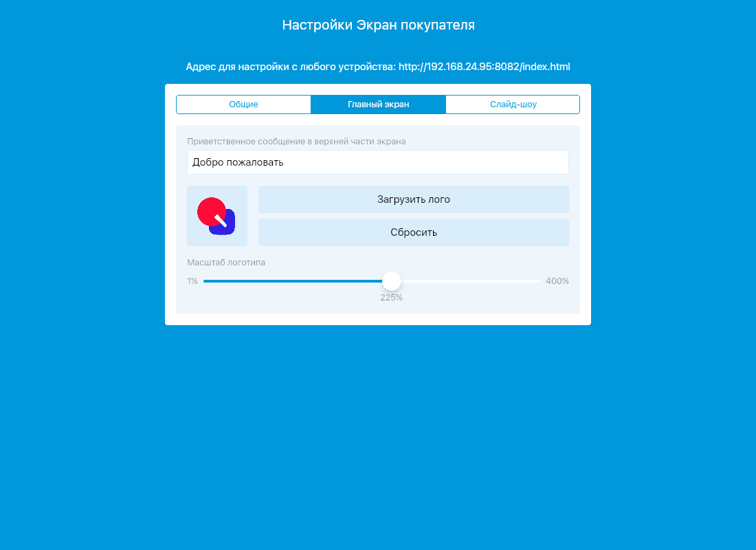Select the 'Добро пожаловать' text box
Screen dimensions: 756x550
pyautogui.click(x=378, y=162)
